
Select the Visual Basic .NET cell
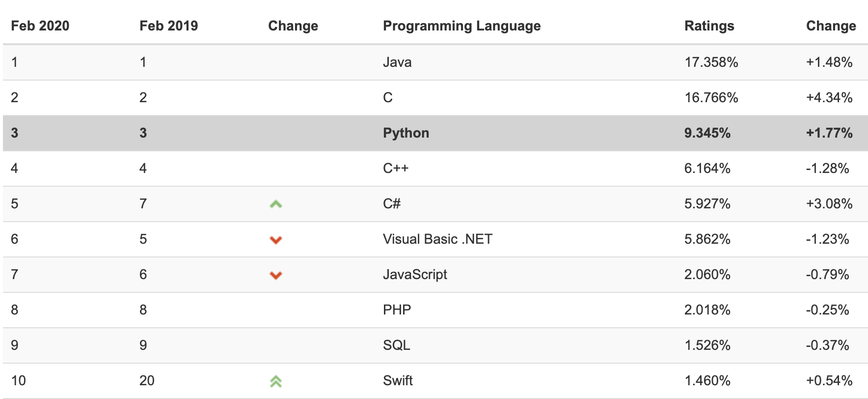tap(437, 239)
